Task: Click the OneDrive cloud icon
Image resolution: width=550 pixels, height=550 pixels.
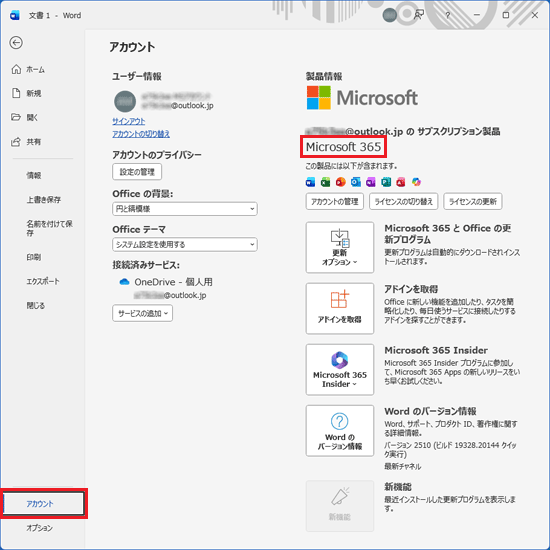Action: (125, 282)
